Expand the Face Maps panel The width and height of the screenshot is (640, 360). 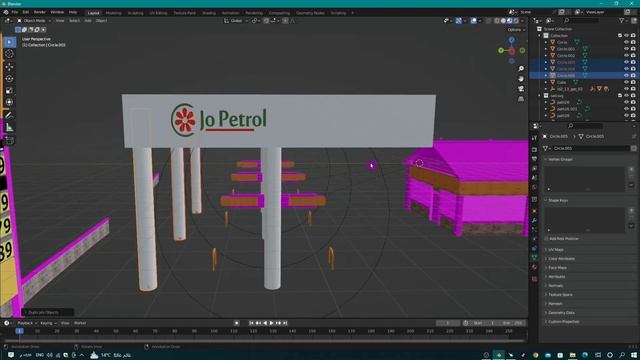point(557,267)
